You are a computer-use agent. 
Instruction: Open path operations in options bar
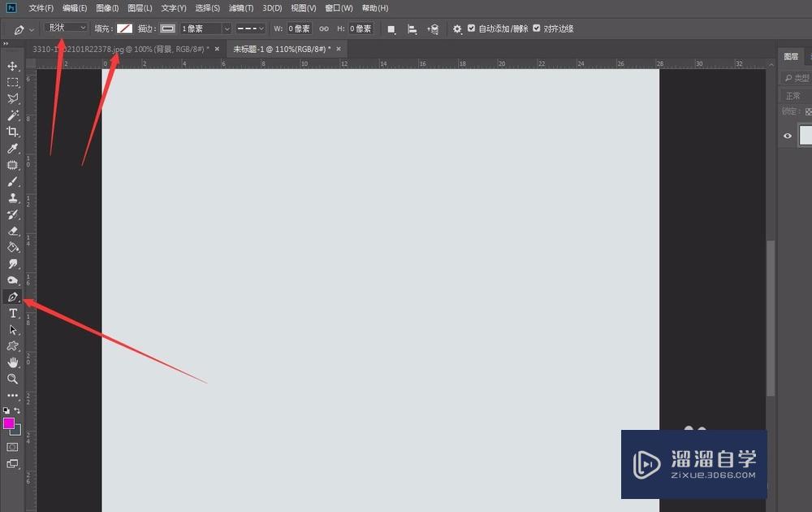(391, 29)
